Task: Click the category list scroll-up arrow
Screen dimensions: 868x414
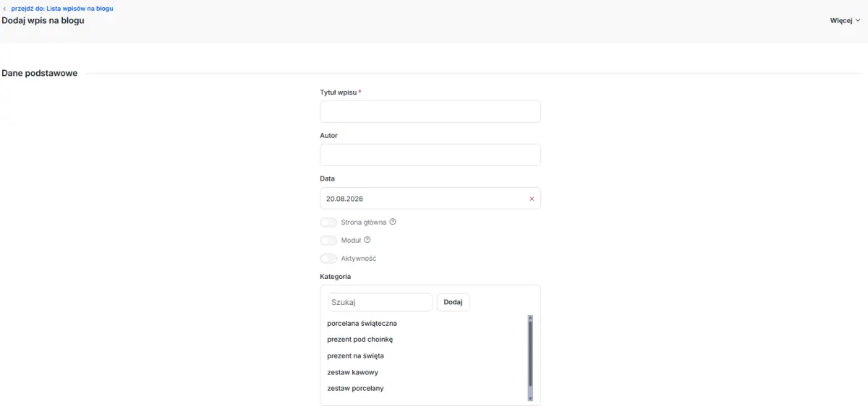Action: [x=530, y=318]
